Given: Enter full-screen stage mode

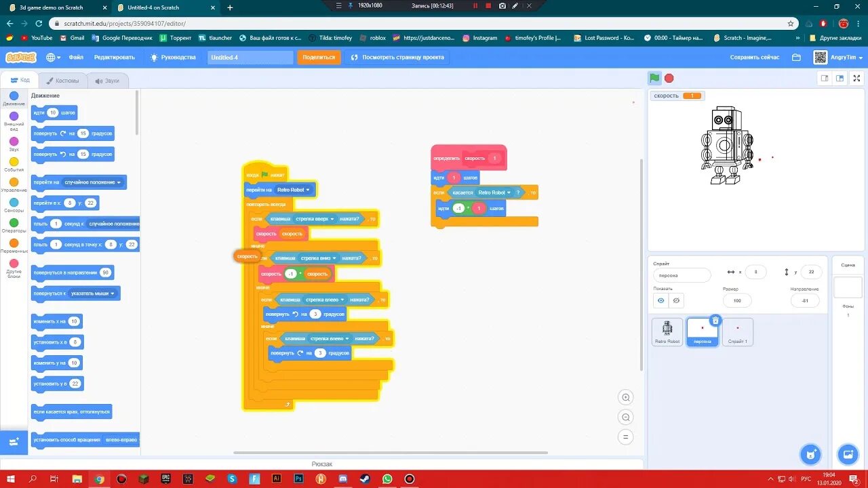Looking at the screenshot, I should (857, 78).
